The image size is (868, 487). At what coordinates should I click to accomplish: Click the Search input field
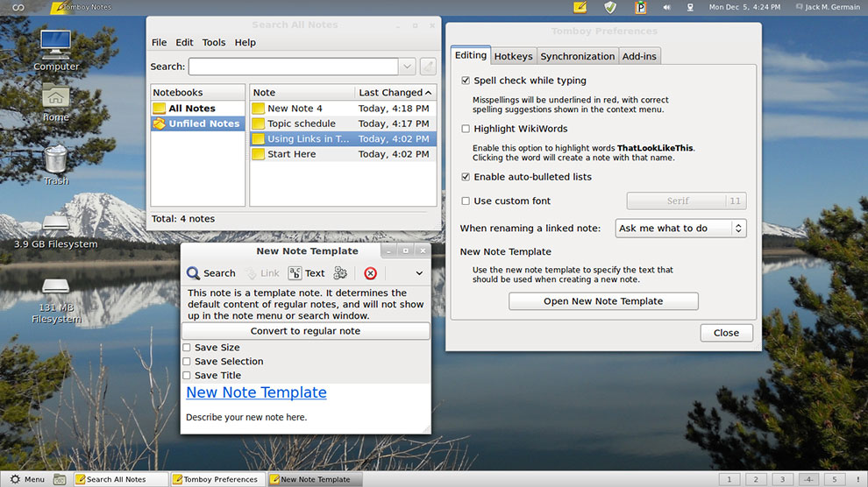[x=294, y=67]
